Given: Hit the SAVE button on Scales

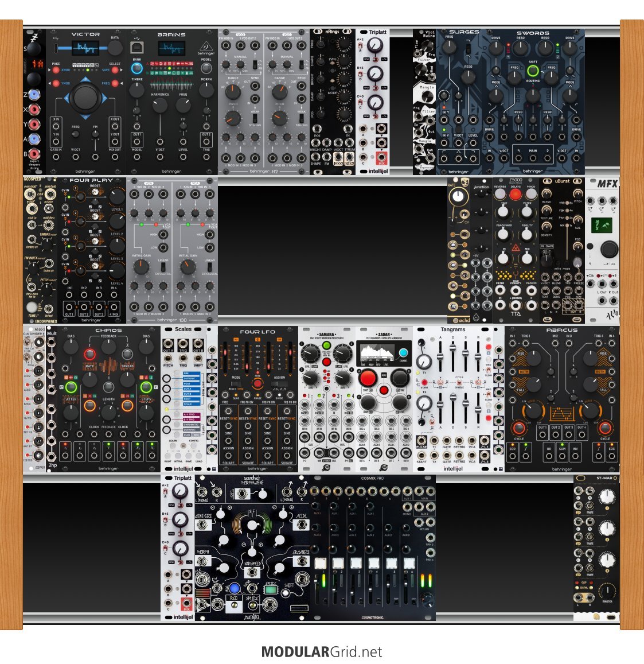Looking at the screenshot, I should [x=188, y=456].
